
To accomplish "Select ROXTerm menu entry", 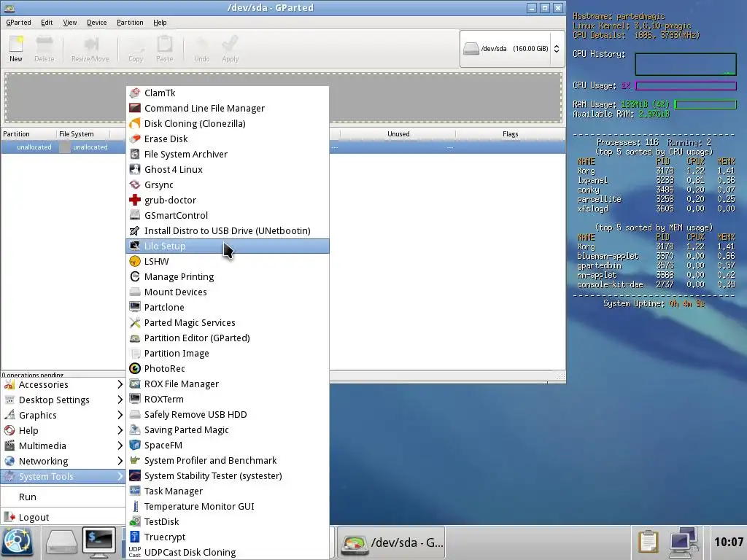I will click(x=228, y=400).
